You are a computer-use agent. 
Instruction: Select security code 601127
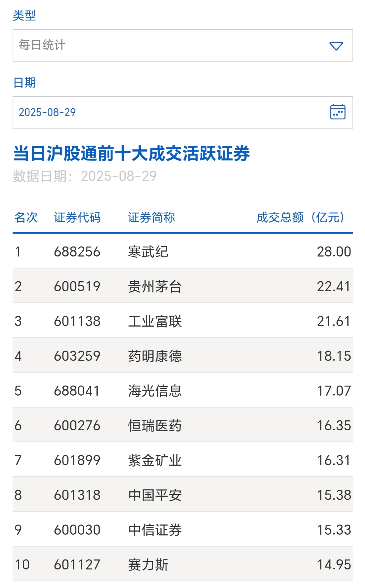point(77,565)
